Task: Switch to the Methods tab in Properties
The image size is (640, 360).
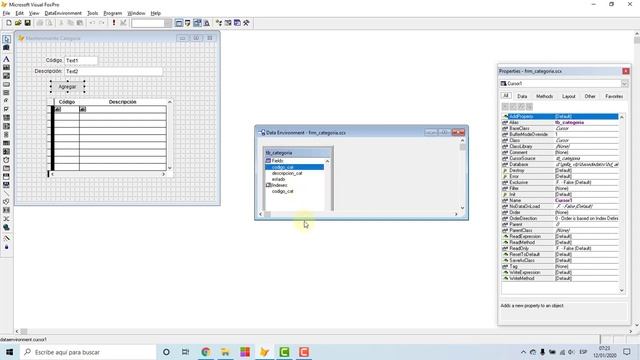Action: tap(544, 96)
